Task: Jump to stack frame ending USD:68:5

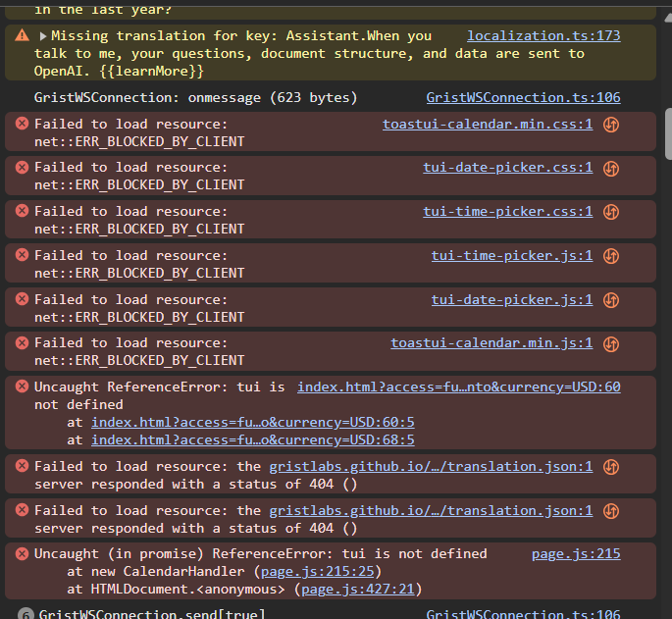Action: pyautogui.click(x=252, y=439)
